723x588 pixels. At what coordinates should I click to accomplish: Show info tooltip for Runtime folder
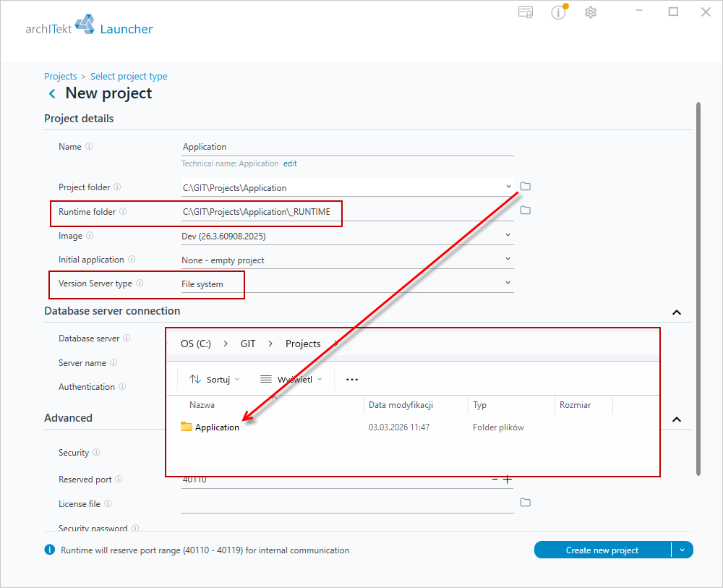[123, 211]
